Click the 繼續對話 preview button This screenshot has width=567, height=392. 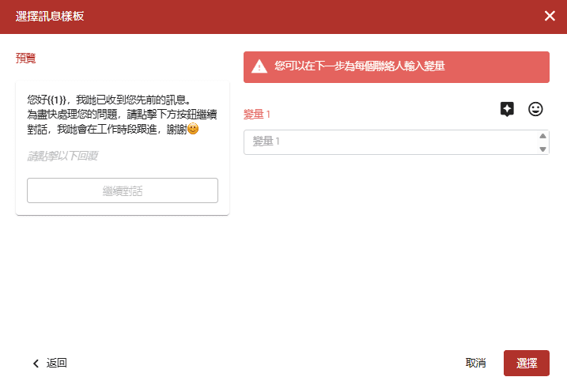click(x=123, y=190)
